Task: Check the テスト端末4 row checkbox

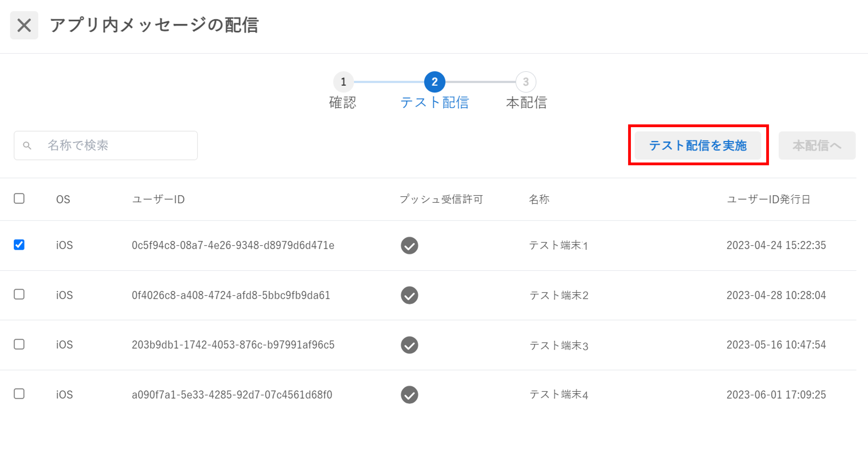Action: (x=19, y=394)
